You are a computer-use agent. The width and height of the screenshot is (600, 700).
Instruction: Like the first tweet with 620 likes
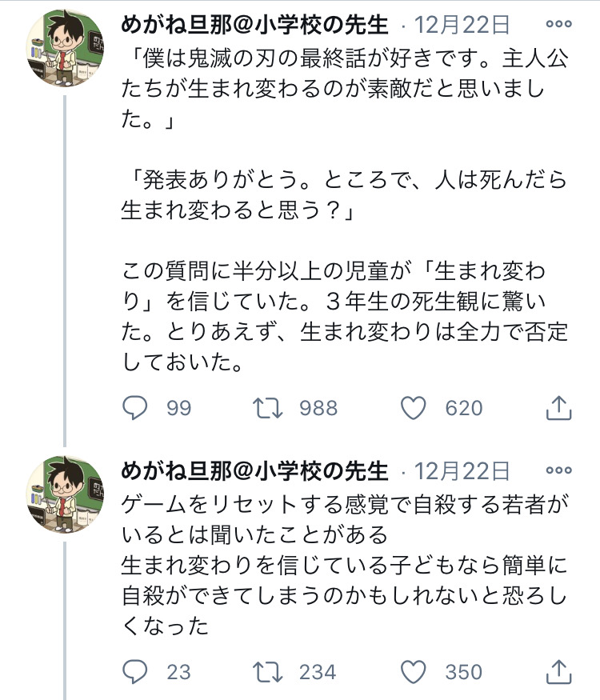point(413,408)
